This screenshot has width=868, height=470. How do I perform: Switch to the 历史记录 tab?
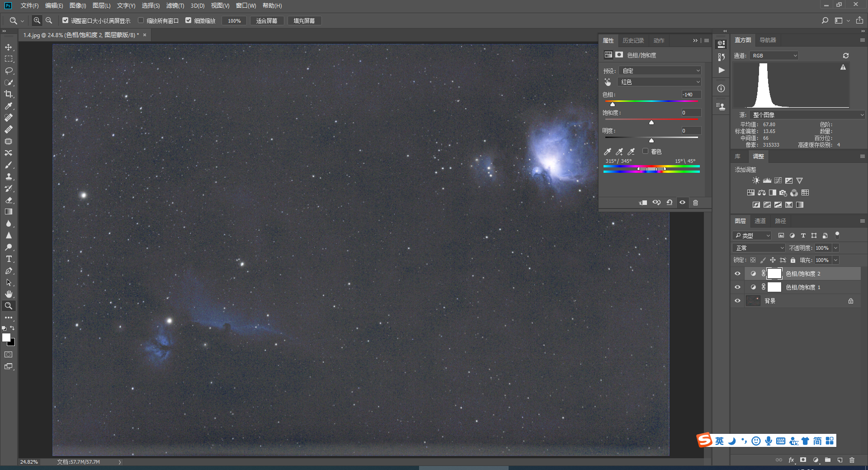[x=633, y=41]
